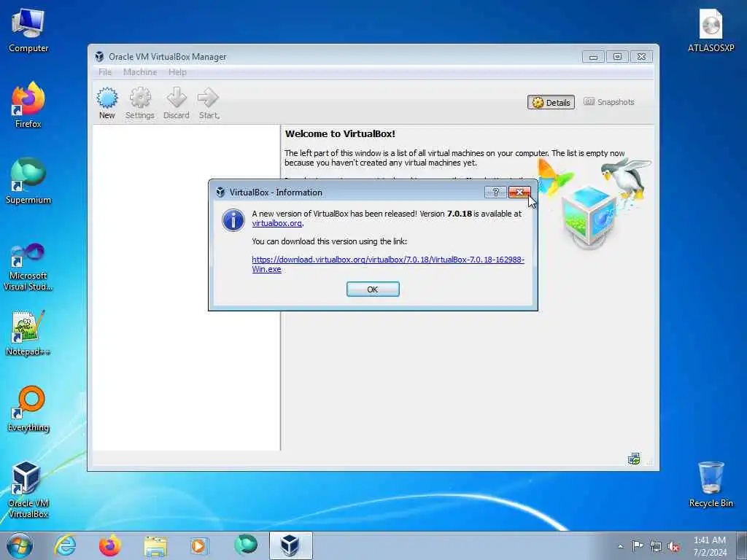
Task: Launch Supermium from the taskbar
Action: click(x=245, y=545)
